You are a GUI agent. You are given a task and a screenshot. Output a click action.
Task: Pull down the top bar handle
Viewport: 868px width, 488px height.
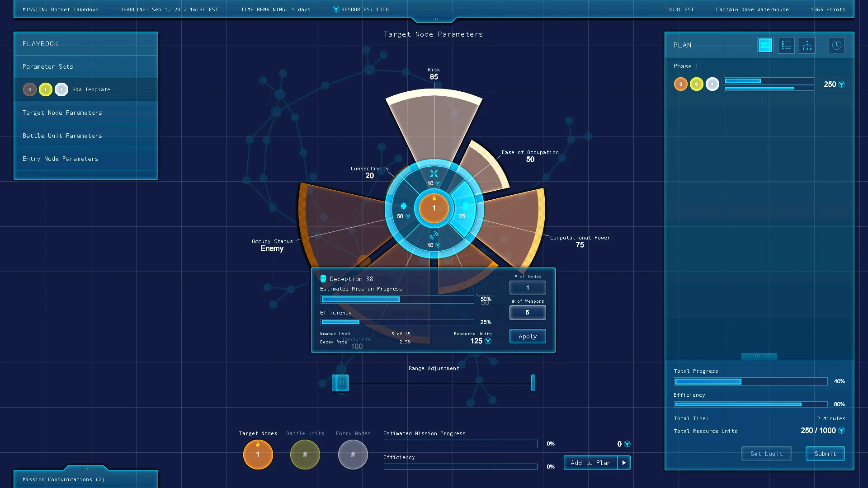click(x=434, y=19)
